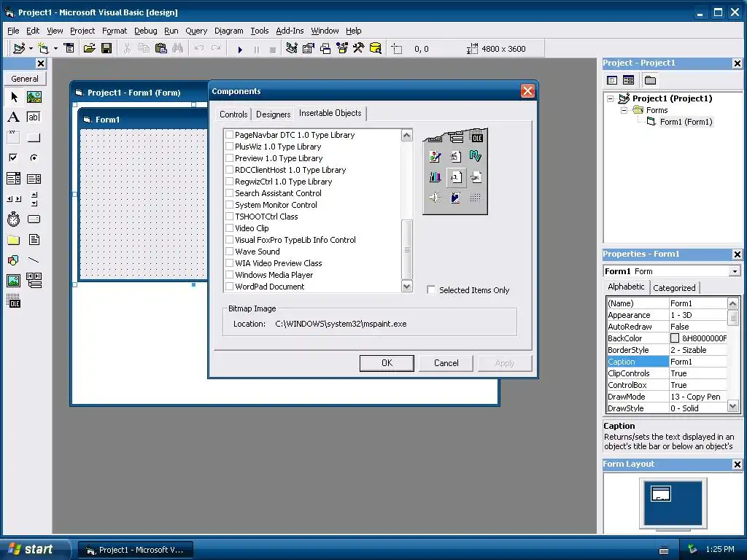747x560 pixels.
Task: Select the Timer (stopwatch) control in the toolbox
Action: click(14, 219)
